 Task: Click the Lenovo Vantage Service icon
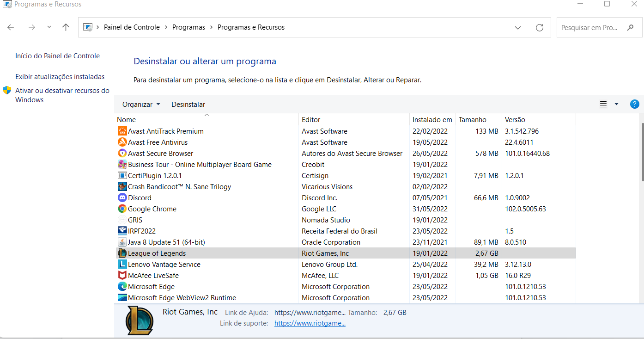pos(122,265)
